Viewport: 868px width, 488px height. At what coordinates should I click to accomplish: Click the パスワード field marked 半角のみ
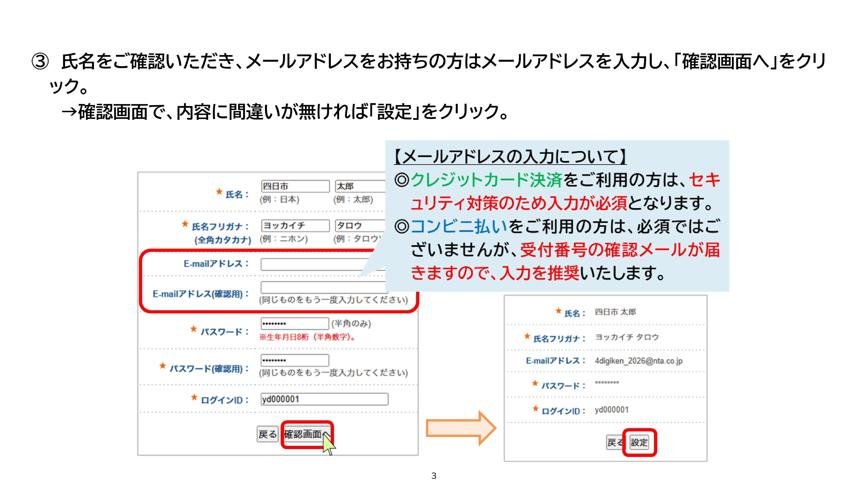[x=295, y=323]
